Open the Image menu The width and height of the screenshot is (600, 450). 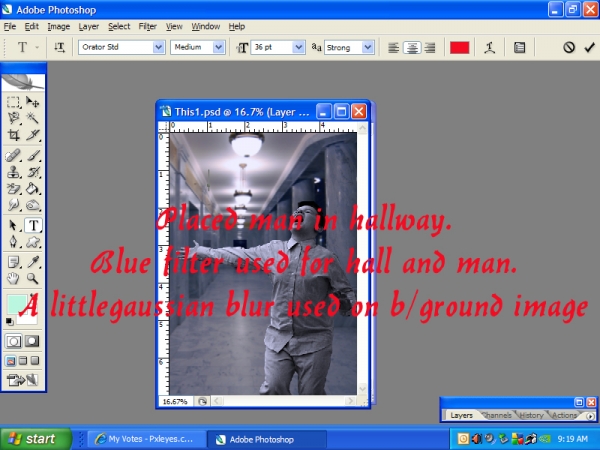(59, 26)
